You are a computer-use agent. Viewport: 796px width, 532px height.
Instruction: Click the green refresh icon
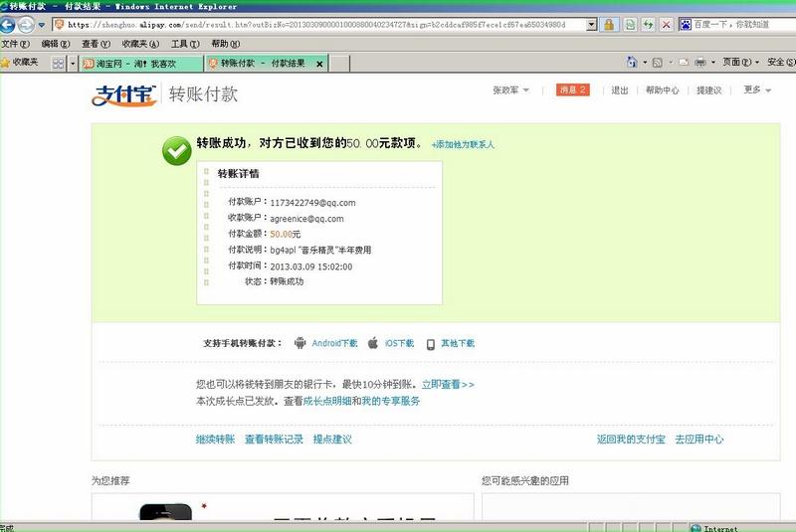[648, 24]
